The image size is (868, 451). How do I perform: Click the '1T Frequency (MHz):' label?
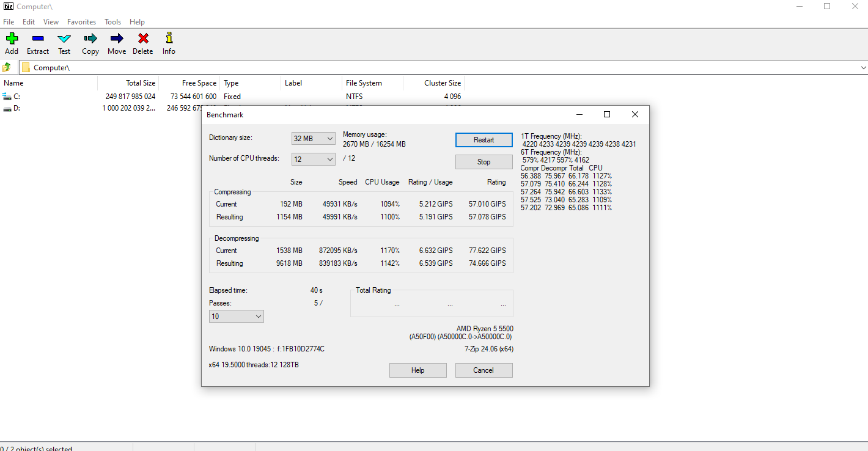pyautogui.click(x=551, y=136)
